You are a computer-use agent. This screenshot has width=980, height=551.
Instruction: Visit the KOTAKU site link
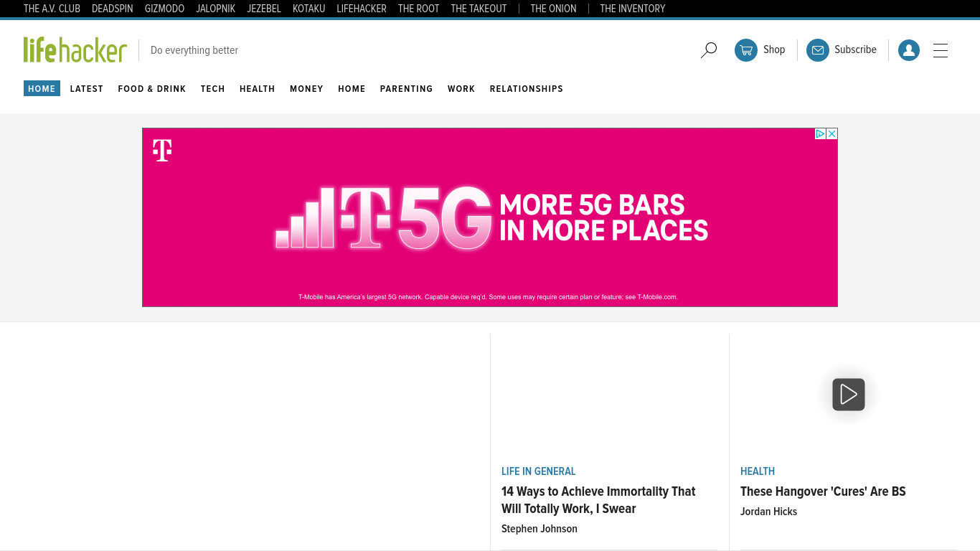point(309,9)
